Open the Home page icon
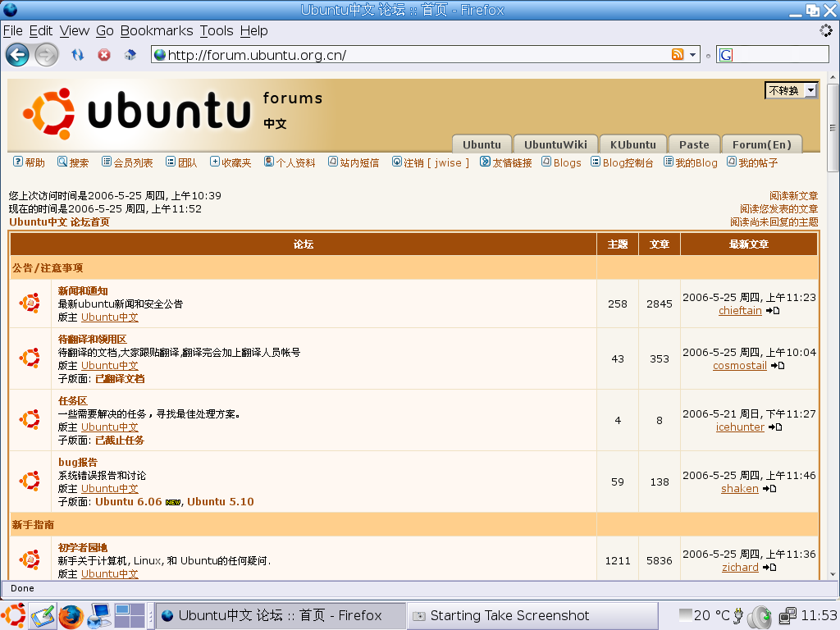This screenshot has height=630, width=840. coord(130,55)
